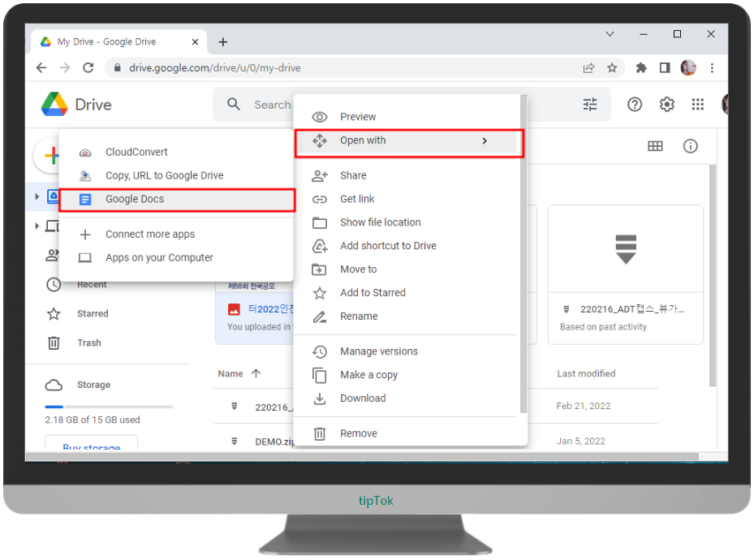Click the Last modified column header
Screen dimensions: 754x560
click(x=586, y=374)
